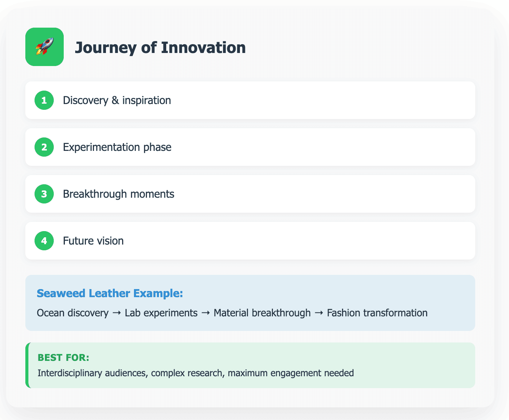Click the Interdisciplinary audiences description line
This screenshot has width=509, height=420.
[196, 373]
